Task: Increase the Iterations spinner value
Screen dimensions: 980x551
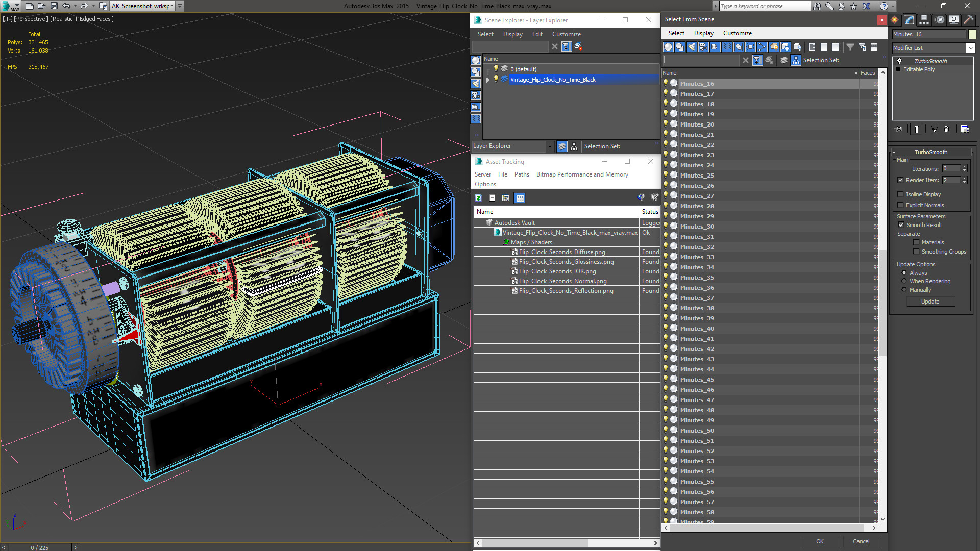Action: [x=964, y=167]
